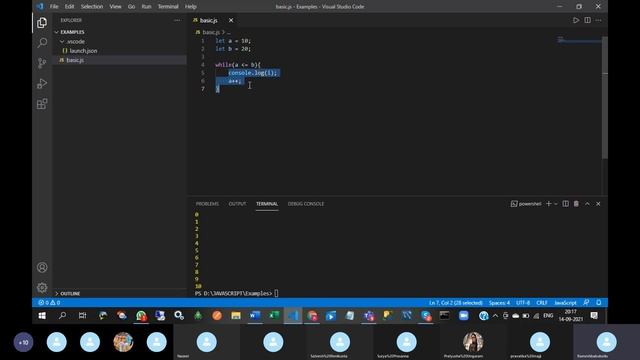Screen dimensions: 640x360
Task: Open the Selection menu
Action: (x=92, y=7)
